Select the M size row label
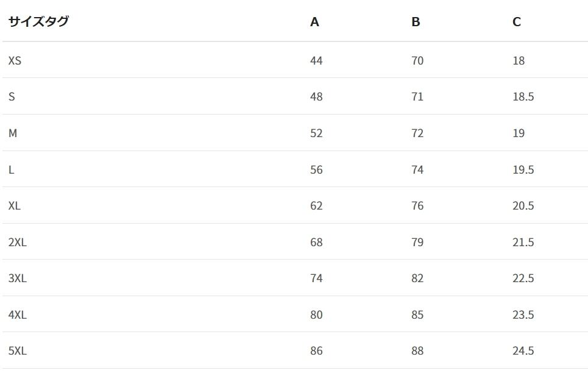This screenshot has height=376, width=588. (13, 133)
